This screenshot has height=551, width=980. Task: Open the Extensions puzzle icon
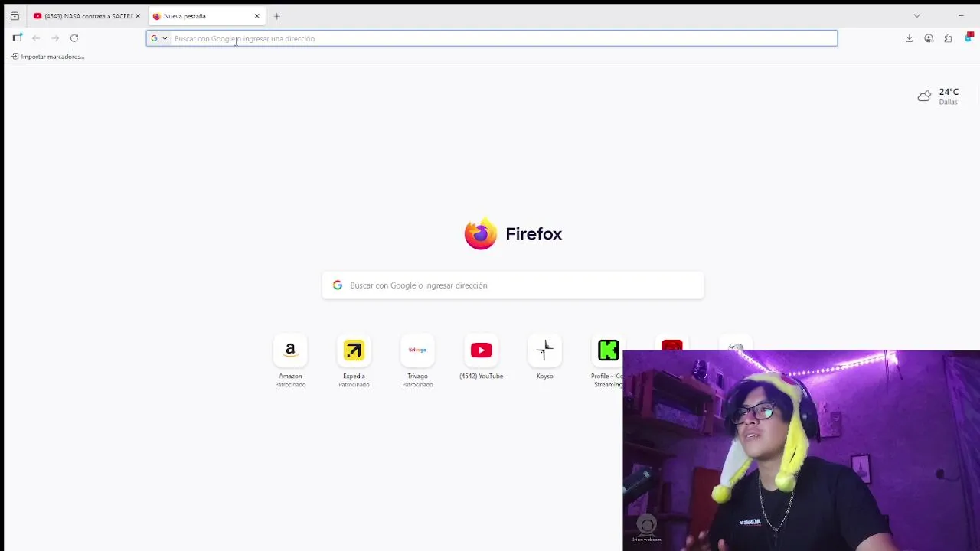(x=948, y=38)
